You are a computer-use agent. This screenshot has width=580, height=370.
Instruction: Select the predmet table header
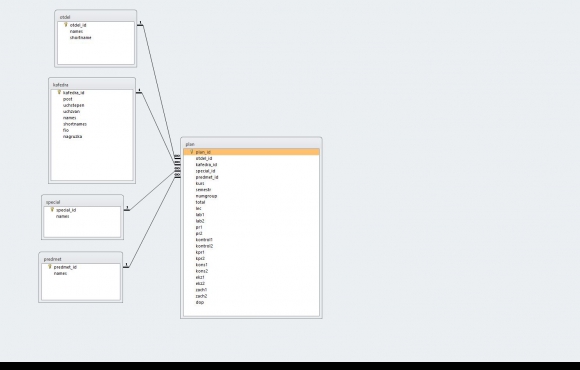(80, 259)
